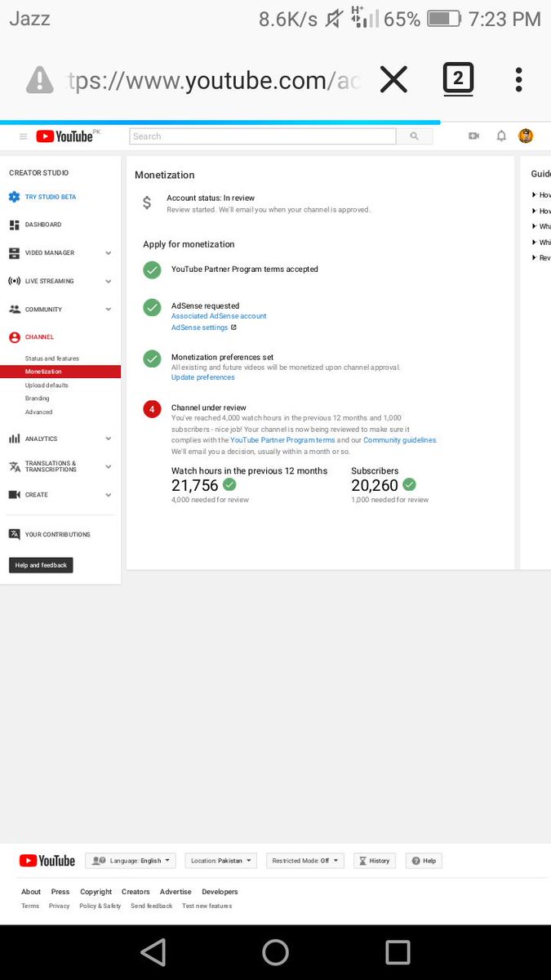
Task: Click the search magnifier button
Action: [415, 136]
